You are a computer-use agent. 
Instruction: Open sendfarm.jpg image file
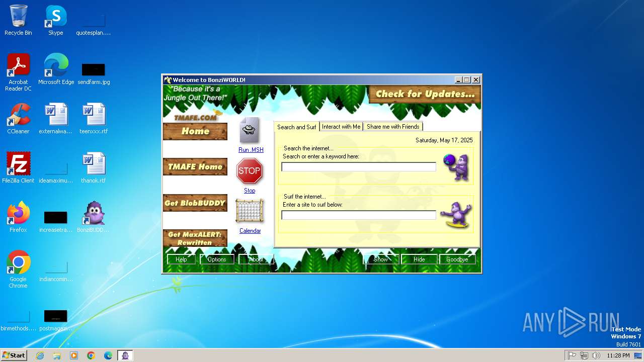[94, 73]
